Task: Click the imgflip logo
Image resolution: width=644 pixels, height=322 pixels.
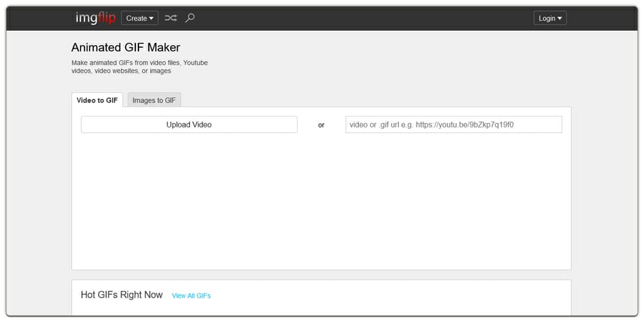Action: [95, 18]
